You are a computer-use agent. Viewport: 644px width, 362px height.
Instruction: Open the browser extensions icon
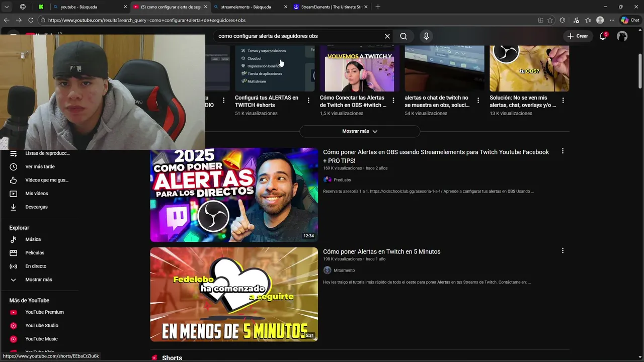[x=562, y=20]
